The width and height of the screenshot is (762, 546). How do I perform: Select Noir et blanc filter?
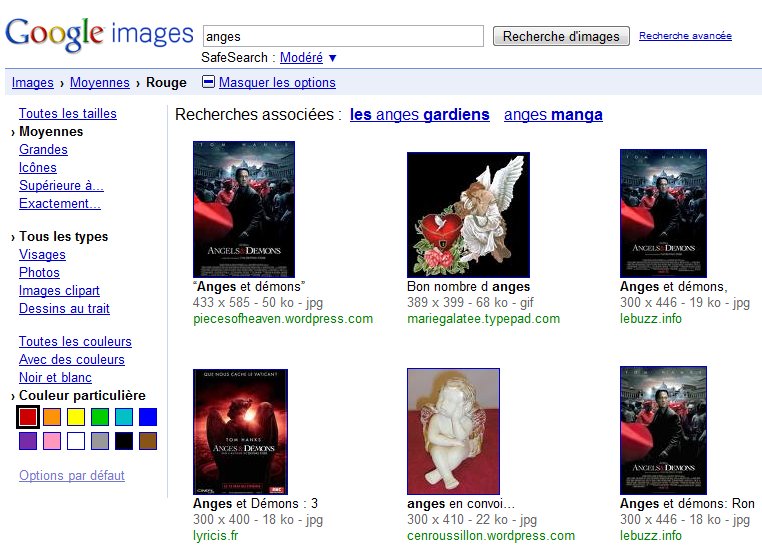pos(55,377)
